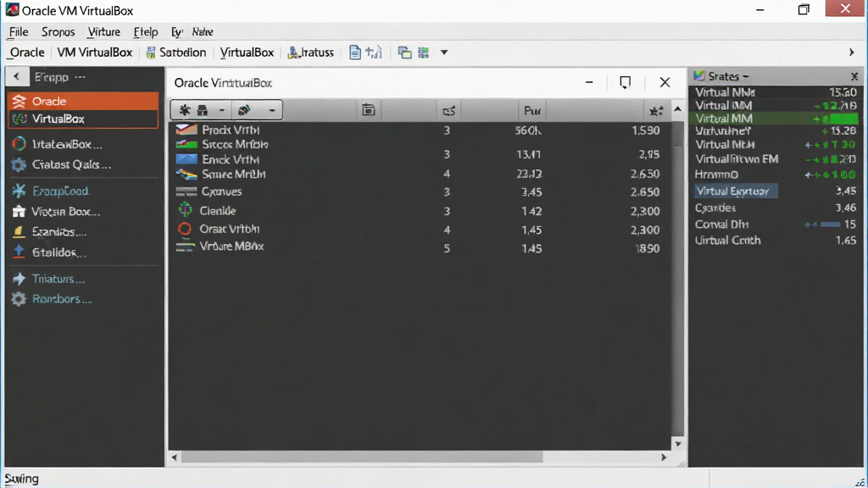Click the green grid icon in toolbar
This screenshot has width=868, height=488.
pyautogui.click(x=424, y=53)
